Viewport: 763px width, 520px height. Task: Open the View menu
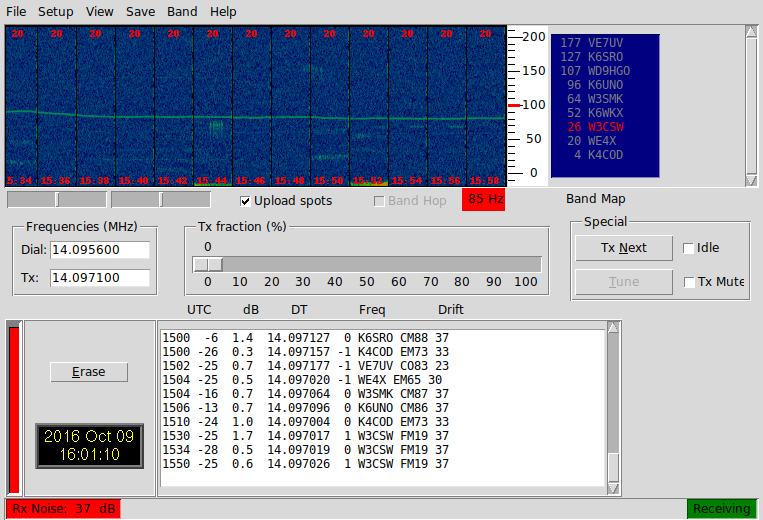99,12
